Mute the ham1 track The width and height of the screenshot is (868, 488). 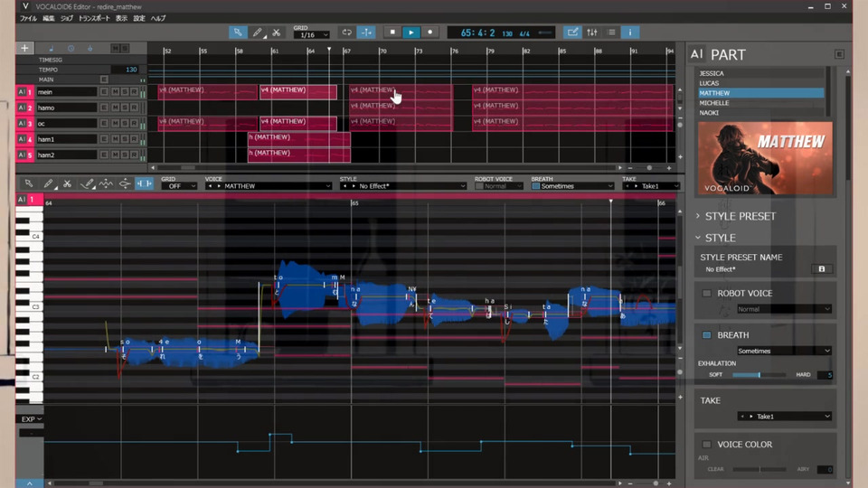pyautogui.click(x=115, y=139)
